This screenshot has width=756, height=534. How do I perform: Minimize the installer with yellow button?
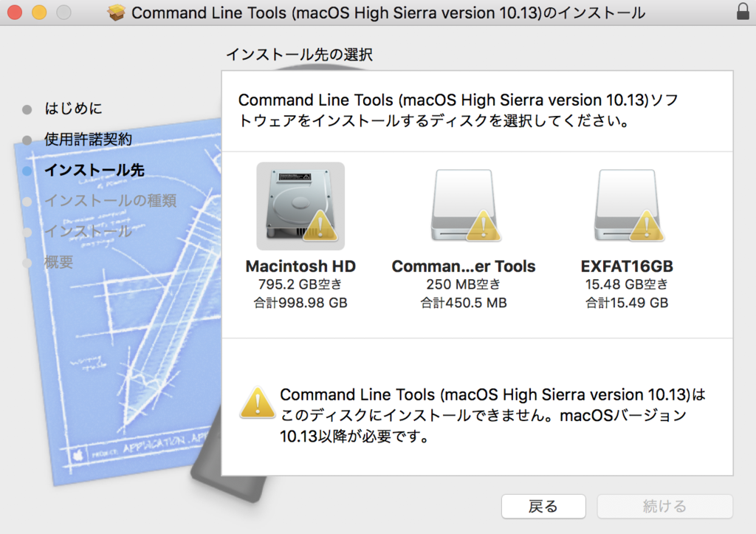(x=39, y=12)
